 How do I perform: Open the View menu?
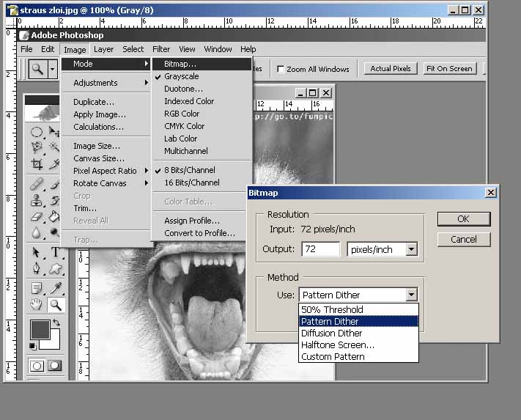(187, 49)
